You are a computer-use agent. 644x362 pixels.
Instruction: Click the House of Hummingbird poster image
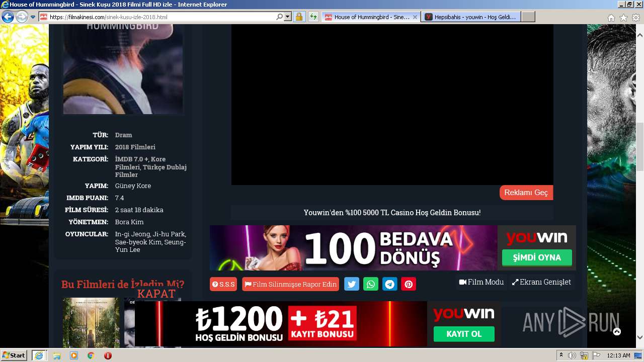point(123,69)
